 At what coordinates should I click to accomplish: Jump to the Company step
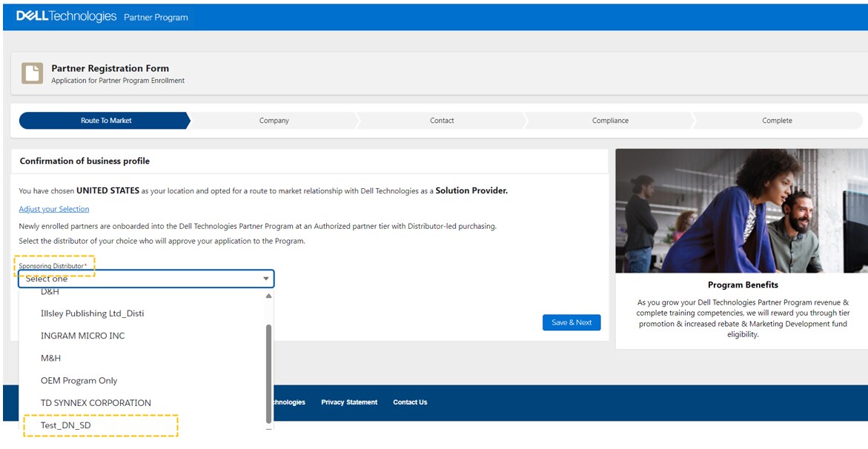coord(274,121)
